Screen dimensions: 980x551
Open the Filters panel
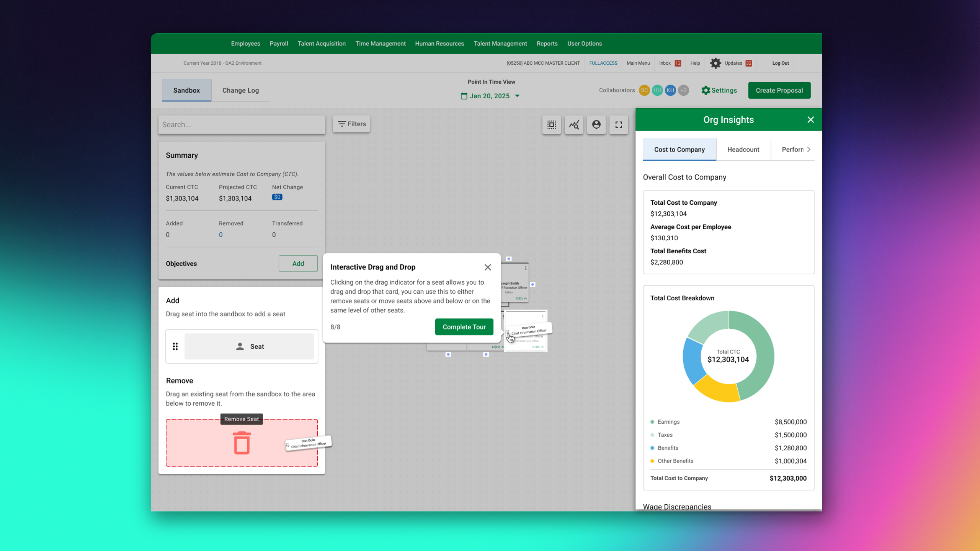[x=351, y=124]
